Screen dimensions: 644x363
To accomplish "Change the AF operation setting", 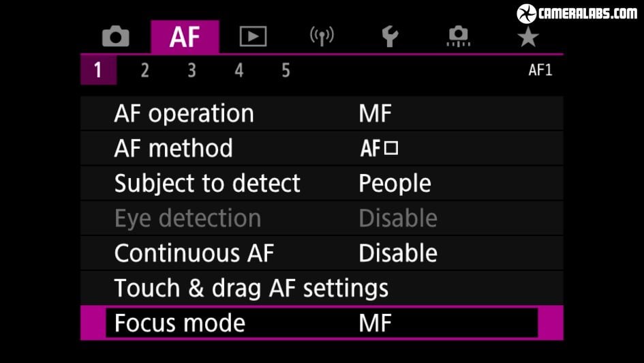I will click(x=322, y=113).
